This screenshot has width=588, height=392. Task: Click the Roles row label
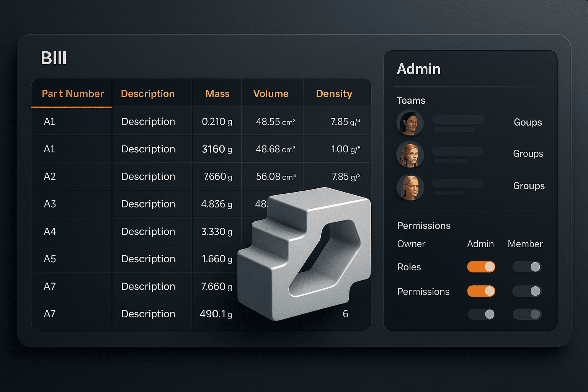click(409, 267)
